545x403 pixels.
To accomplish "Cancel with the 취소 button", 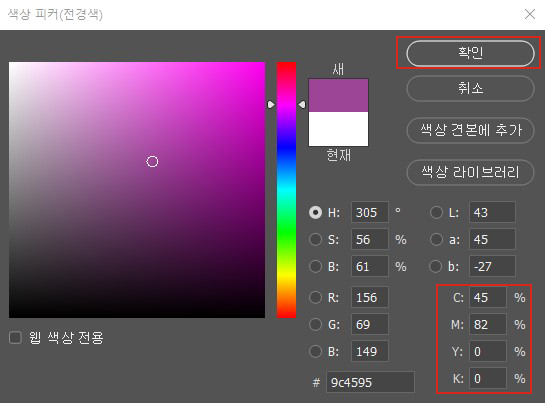I will click(470, 88).
